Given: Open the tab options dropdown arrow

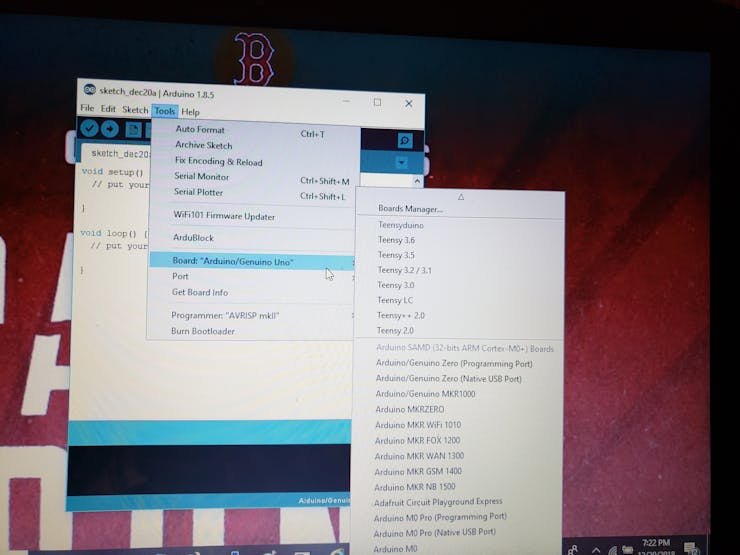Looking at the screenshot, I should (x=401, y=163).
